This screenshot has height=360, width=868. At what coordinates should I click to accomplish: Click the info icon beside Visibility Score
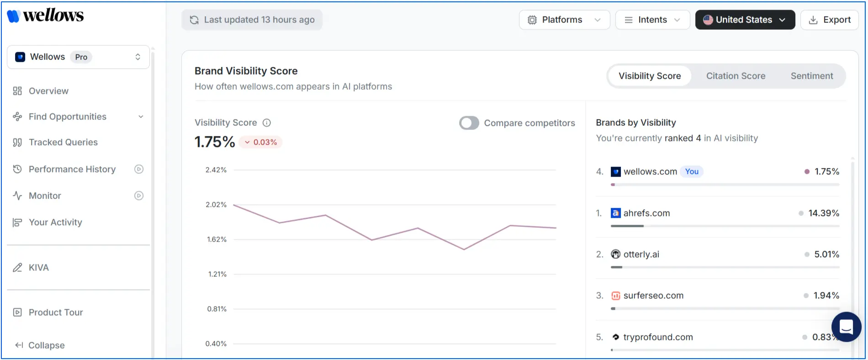pos(267,123)
